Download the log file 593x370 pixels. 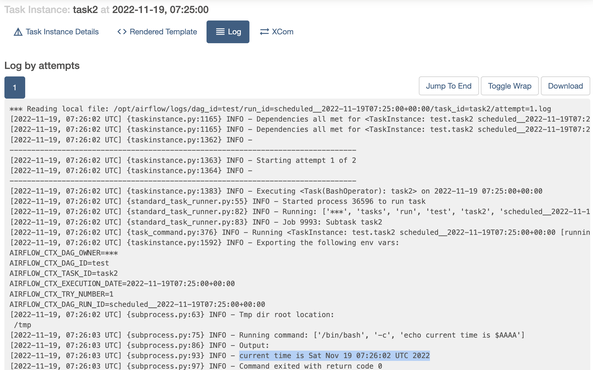point(565,86)
